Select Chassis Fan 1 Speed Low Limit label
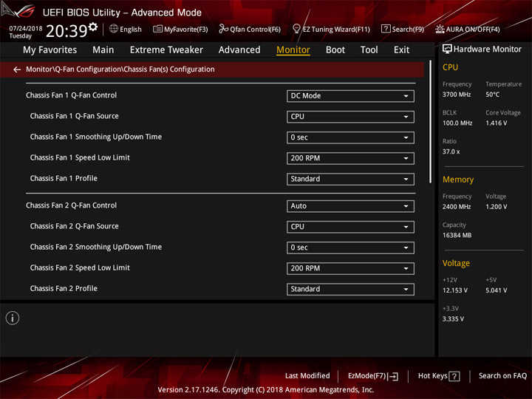Viewport: 532px width, 399px height. pos(80,158)
